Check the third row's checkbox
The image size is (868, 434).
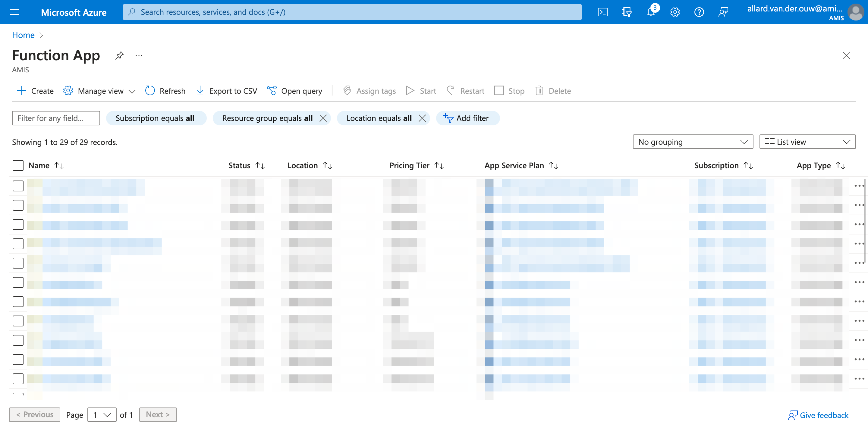coord(18,225)
